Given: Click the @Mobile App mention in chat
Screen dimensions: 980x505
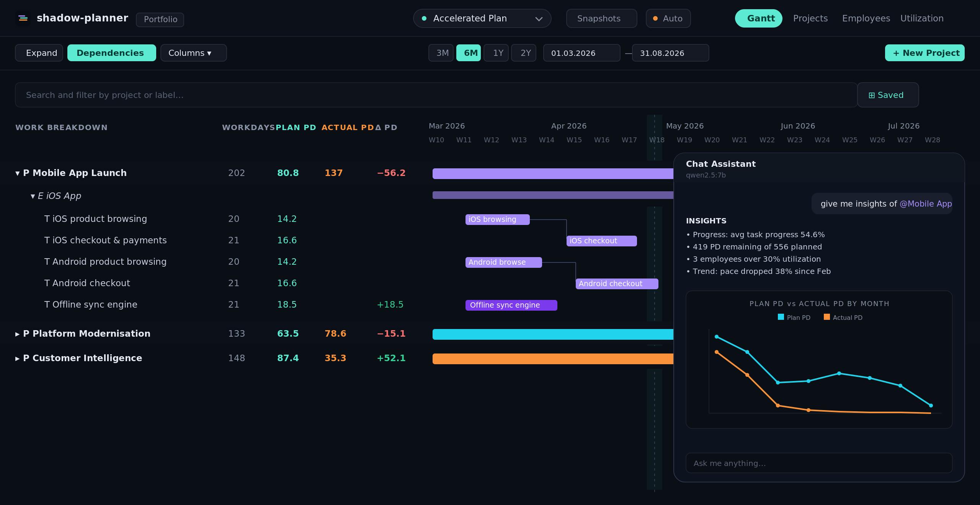Looking at the screenshot, I should pos(926,204).
